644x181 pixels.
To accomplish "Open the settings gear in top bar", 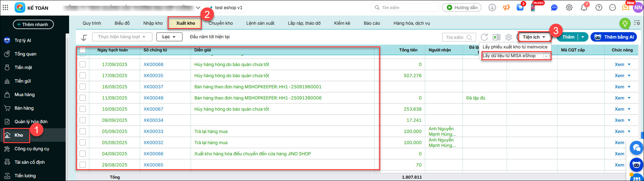I will tap(569, 7).
